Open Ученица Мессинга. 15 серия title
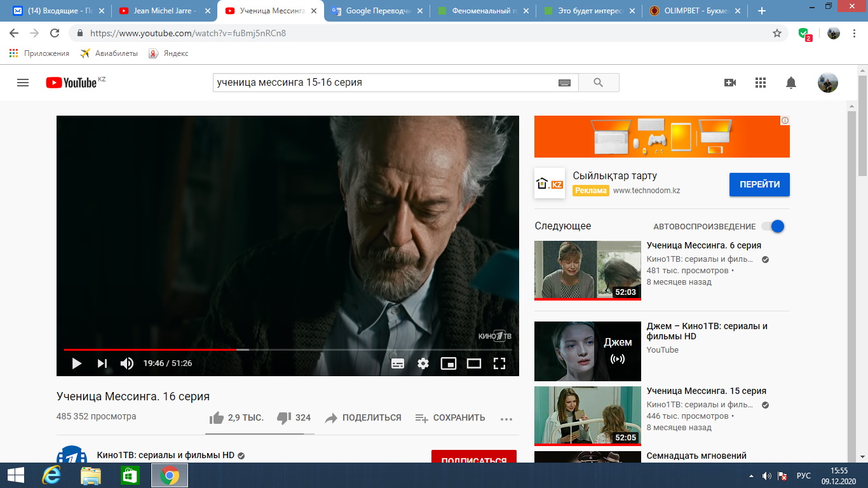868x488 pixels. [707, 391]
